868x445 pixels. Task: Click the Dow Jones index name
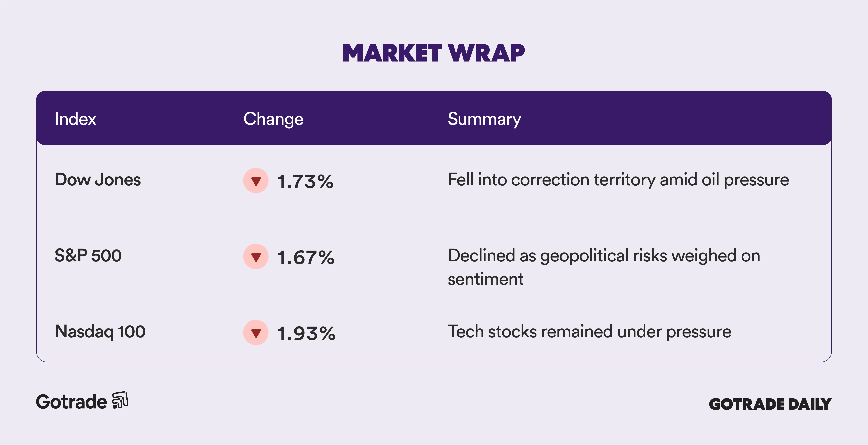tap(98, 180)
